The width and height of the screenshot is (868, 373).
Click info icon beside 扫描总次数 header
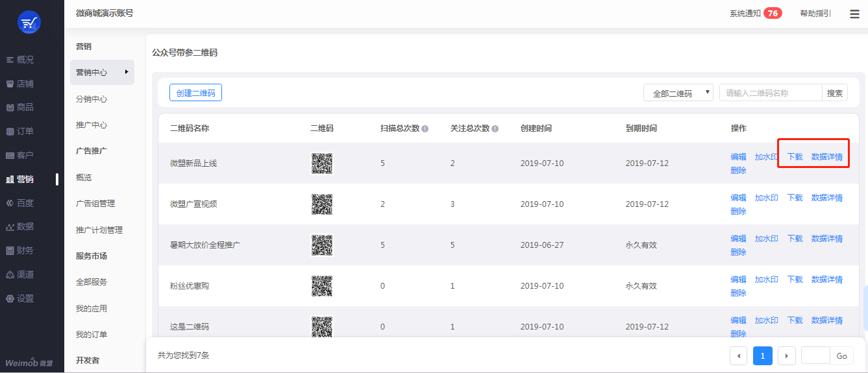click(425, 128)
